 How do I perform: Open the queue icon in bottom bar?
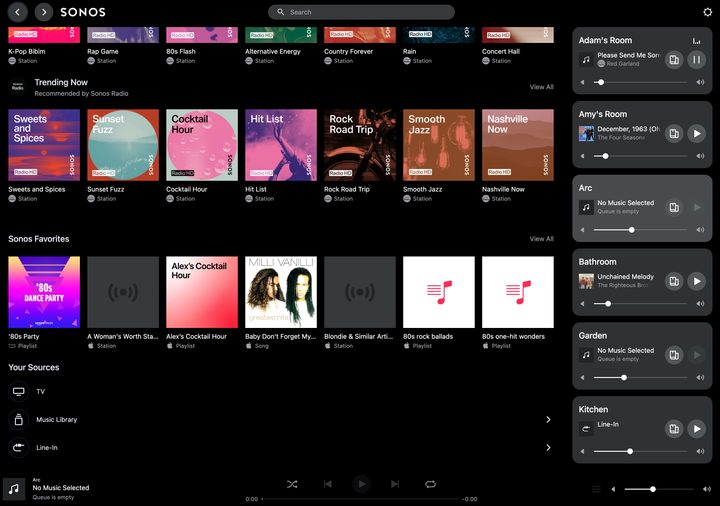(x=596, y=489)
